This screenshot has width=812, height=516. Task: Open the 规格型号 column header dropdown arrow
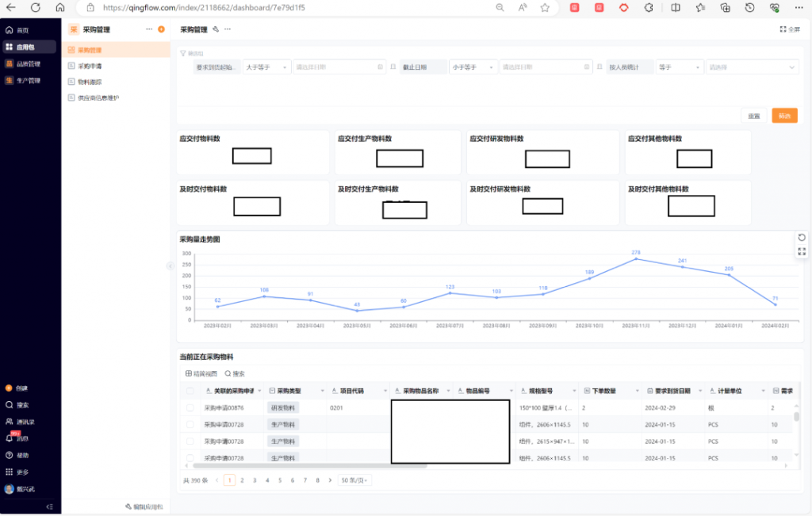click(x=574, y=392)
